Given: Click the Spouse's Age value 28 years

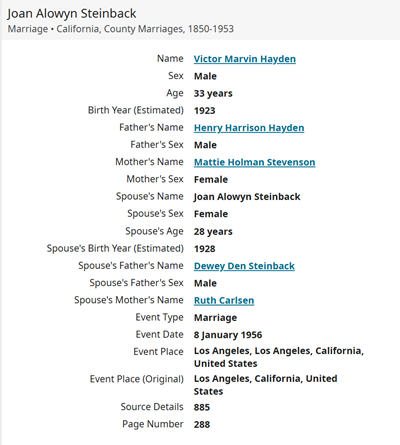Looking at the screenshot, I should [213, 232].
